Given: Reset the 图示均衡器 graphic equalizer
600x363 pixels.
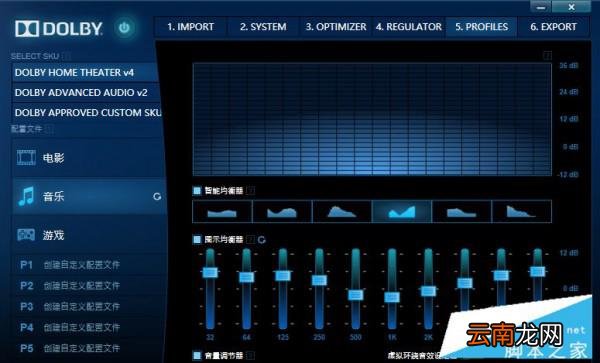Looking at the screenshot, I should (262, 240).
